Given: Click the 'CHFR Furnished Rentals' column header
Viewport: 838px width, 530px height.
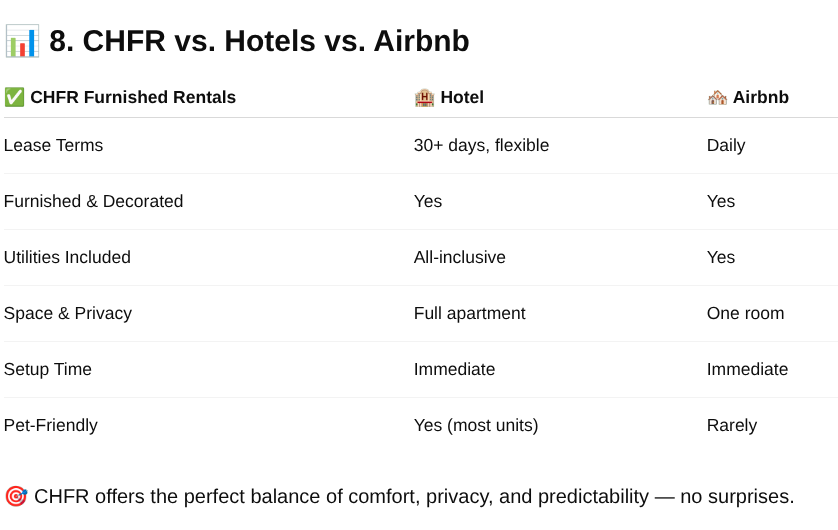Looking at the screenshot, I should tap(133, 97).
